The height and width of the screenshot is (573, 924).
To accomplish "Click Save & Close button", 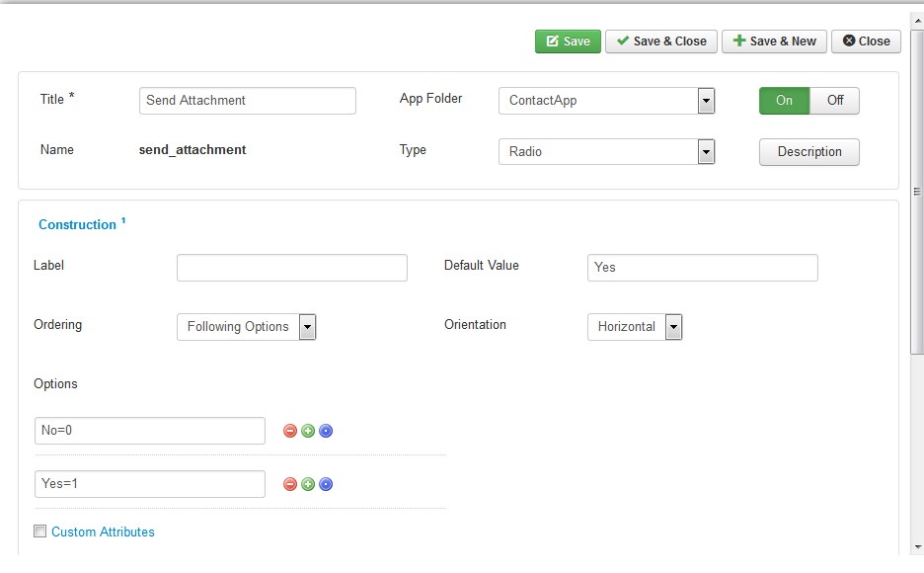I will pyautogui.click(x=661, y=41).
